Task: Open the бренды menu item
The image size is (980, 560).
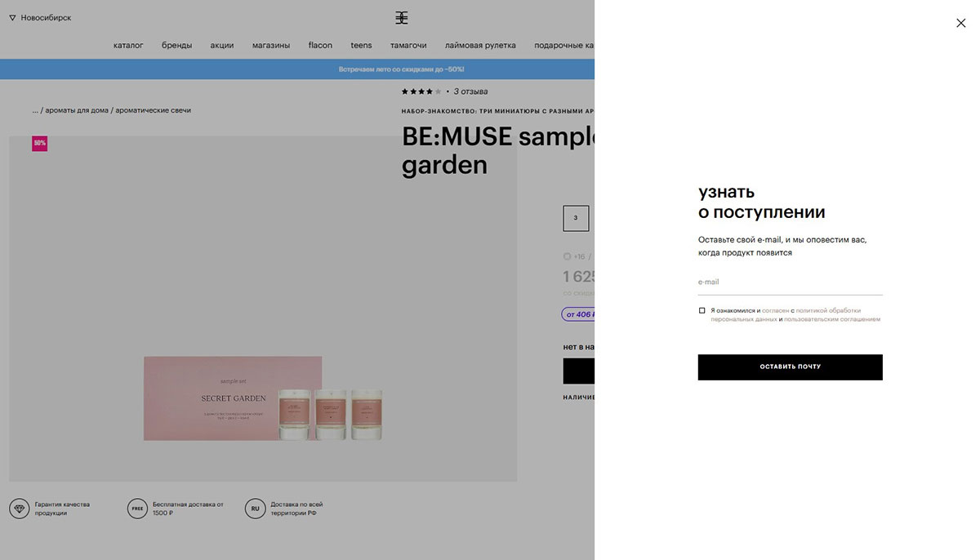Action: (176, 46)
